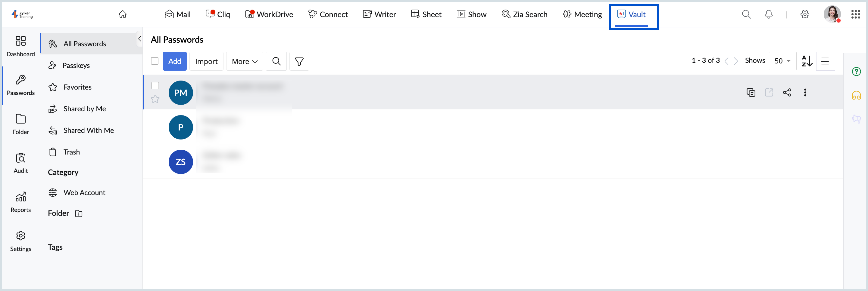Search within All Passwords
The image size is (868, 291).
tap(276, 61)
